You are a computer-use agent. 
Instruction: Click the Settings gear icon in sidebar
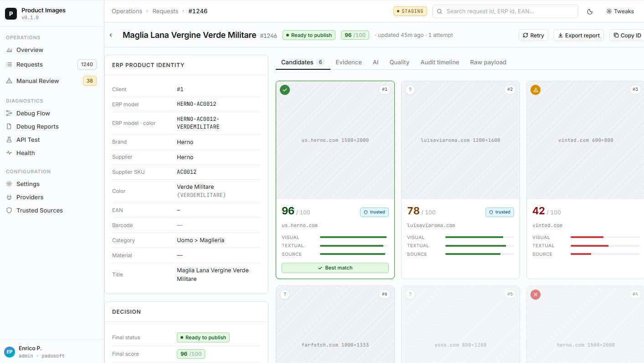click(9, 184)
